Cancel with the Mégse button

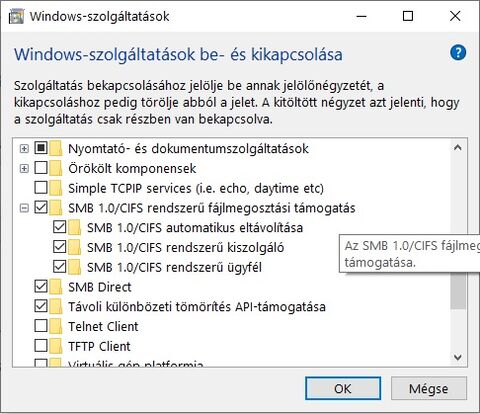coord(429,388)
